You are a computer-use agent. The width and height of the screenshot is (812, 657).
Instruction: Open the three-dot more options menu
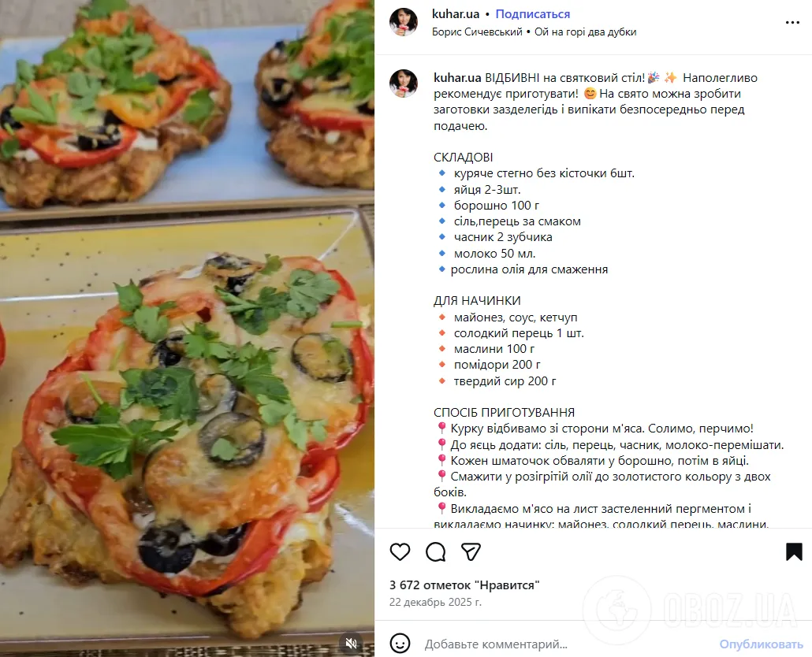click(x=792, y=23)
